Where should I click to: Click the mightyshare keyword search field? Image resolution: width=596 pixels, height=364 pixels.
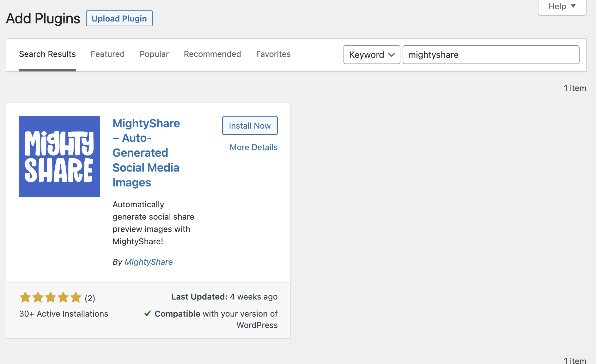[490, 55]
